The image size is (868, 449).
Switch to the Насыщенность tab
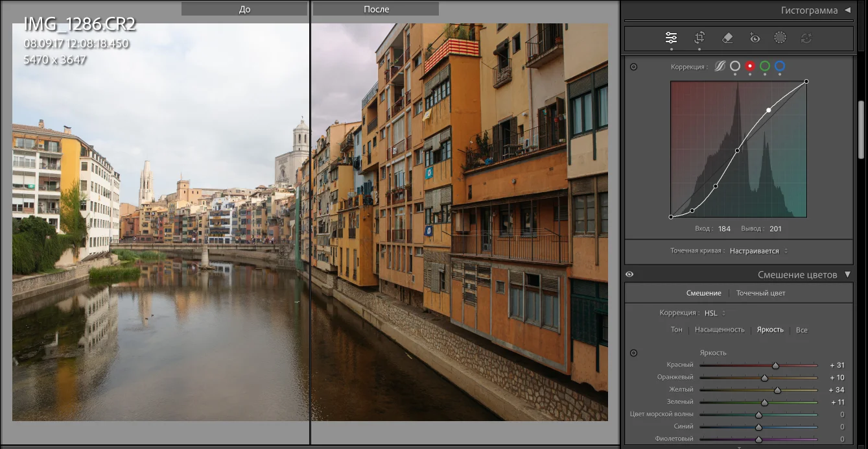pos(720,330)
